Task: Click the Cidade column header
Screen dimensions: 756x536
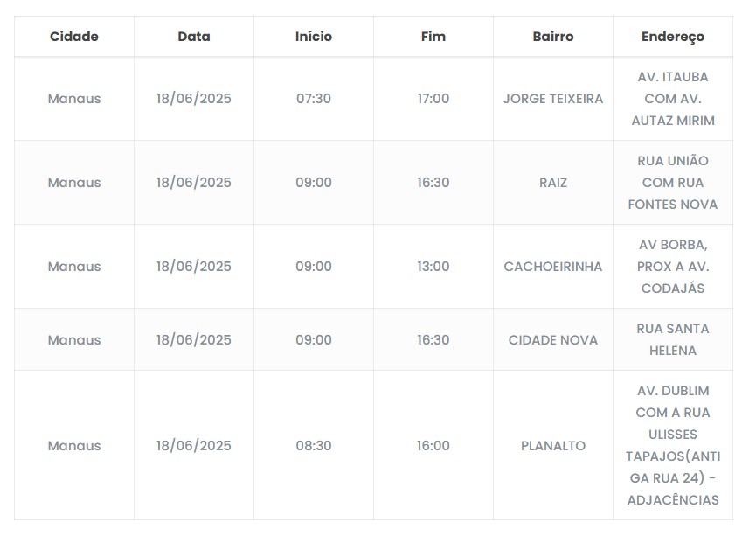Action: tap(74, 37)
